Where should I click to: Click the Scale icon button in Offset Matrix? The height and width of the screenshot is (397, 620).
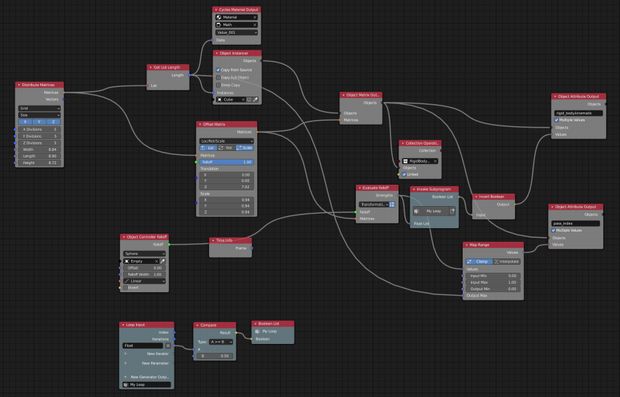tap(245, 148)
